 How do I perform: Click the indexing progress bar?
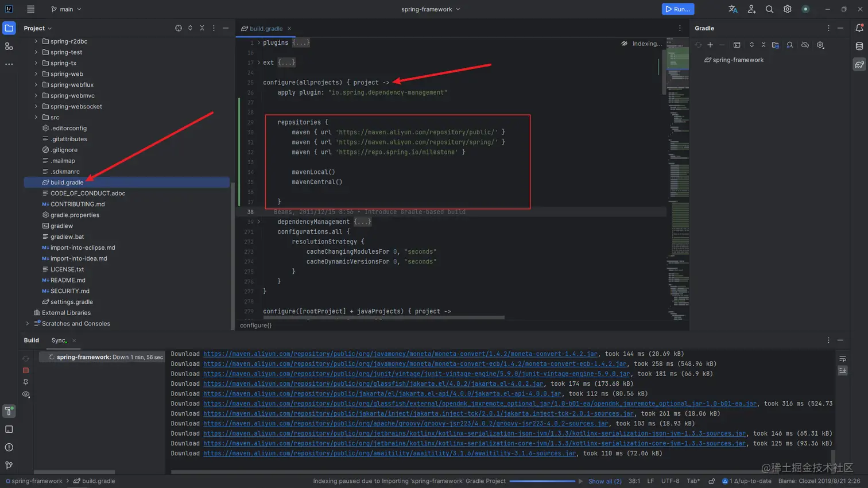click(x=542, y=481)
